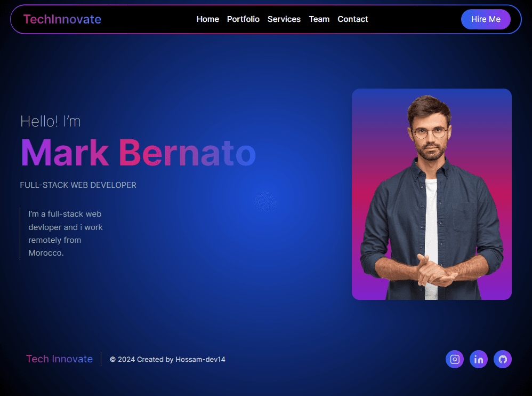This screenshot has height=396, width=532.
Task: Click the vertical divider beside footer logo
Action: pos(101,359)
